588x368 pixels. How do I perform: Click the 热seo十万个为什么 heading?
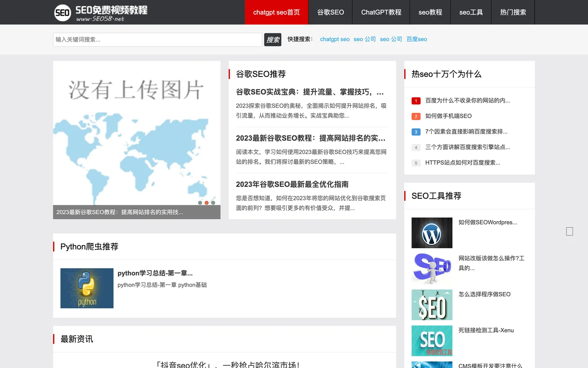[446, 74]
